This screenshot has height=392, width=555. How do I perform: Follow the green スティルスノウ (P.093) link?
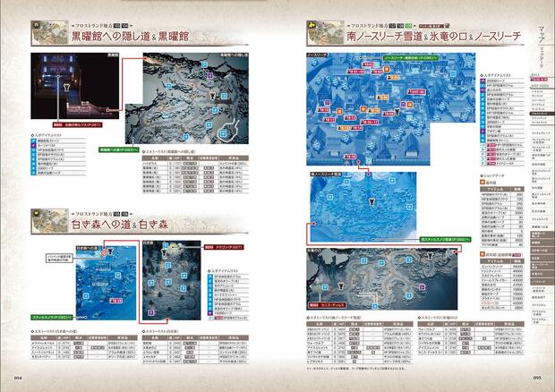[52, 318]
